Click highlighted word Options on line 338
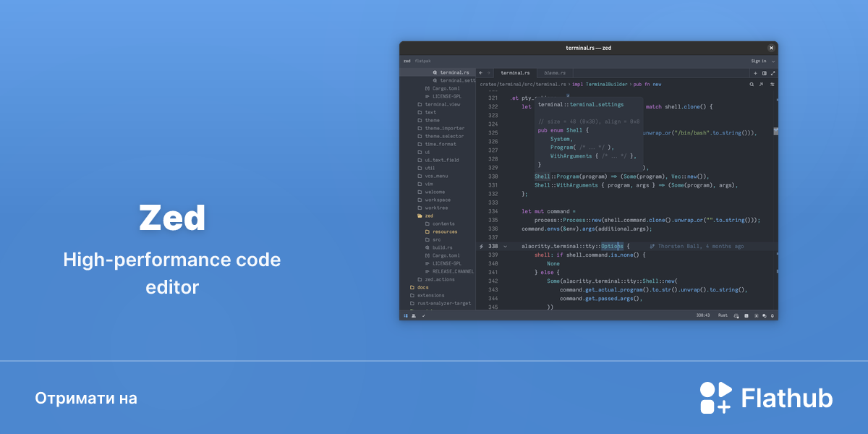This screenshot has width=868, height=434. point(611,246)
